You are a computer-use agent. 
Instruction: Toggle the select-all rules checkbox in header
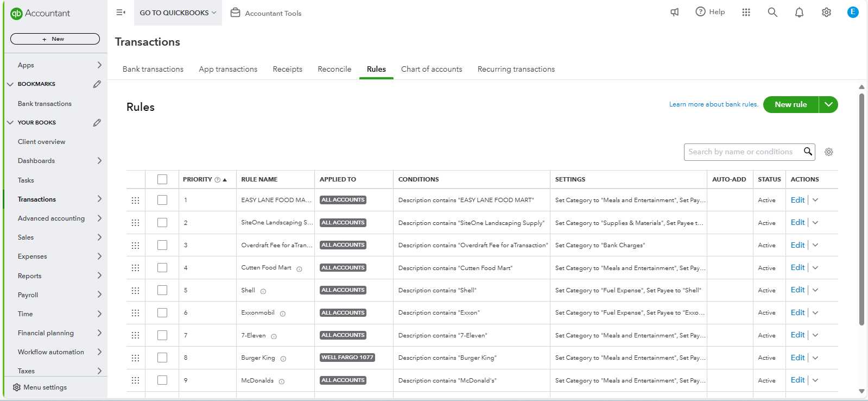tap(162, 179)
